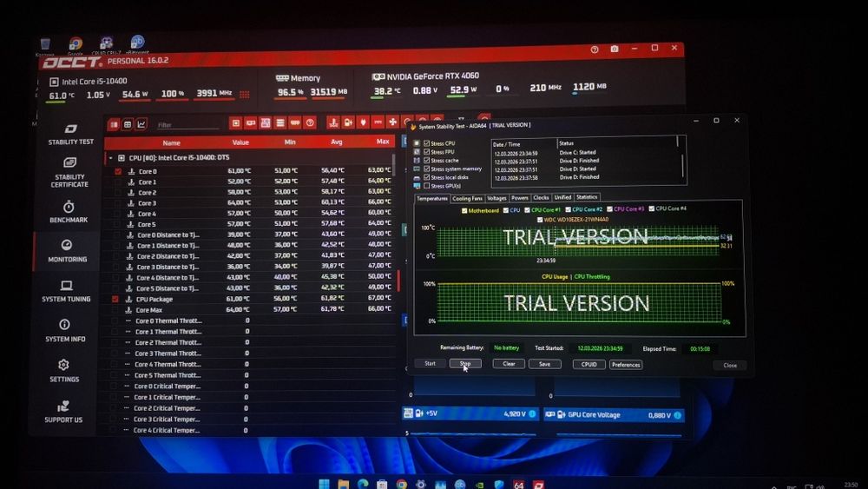Switch to Statistics tab
The height and width of the screenshot is (489, 868).
coord(587,196)
